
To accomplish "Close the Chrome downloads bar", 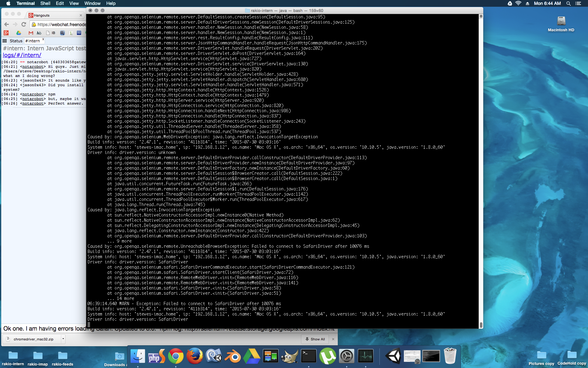I will pos(333,339).
